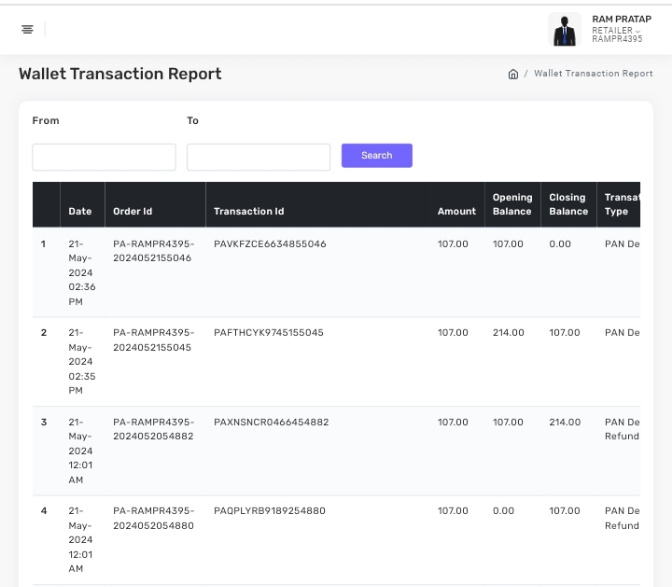Viewport: 672px width, 587px height.
Task: Select transaction ID PAXNSNCR0466454882
Action: pyautogui.click(x=271, y=422)
